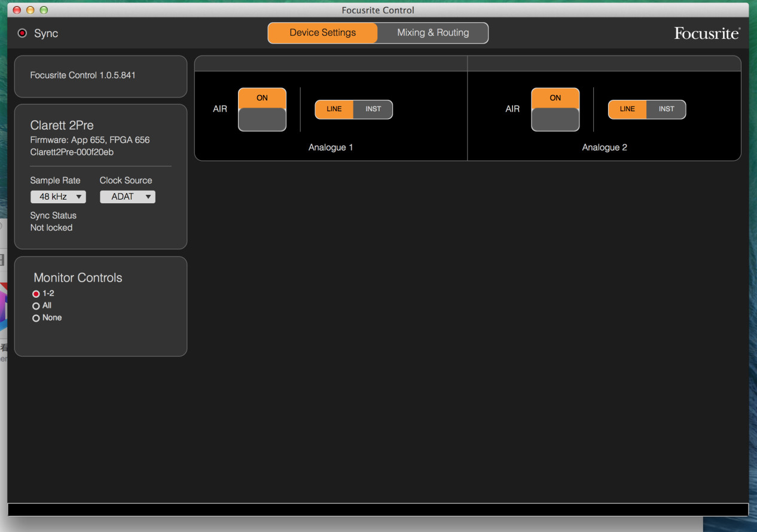Image resolution: width=757 pixels, height=532 pixels.
Task: Switch to Mixing & Routing tab
Action: (433, 33)
